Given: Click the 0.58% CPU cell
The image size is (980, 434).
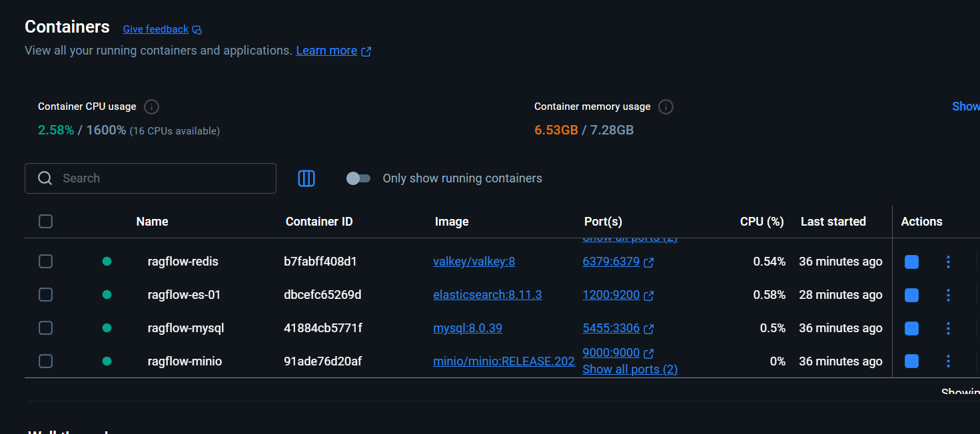Looking at the screenshot, I should [769, 295].
